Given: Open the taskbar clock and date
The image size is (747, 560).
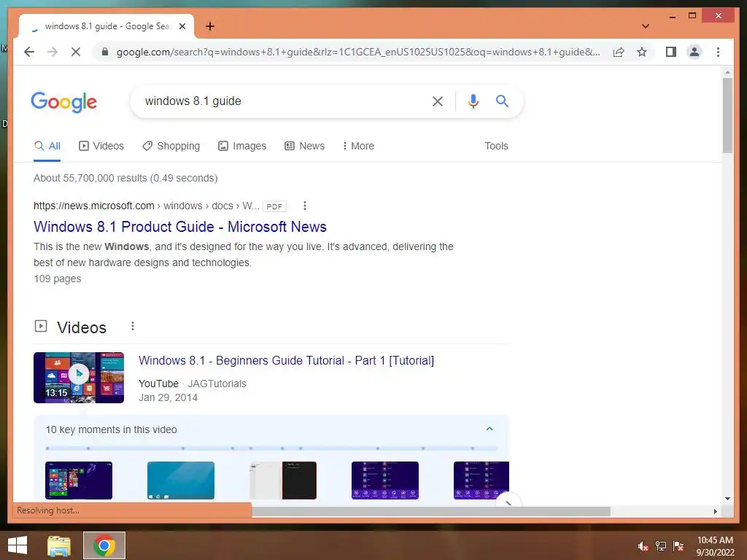Looking at the screenshot, I should click(x=715, y=546).
